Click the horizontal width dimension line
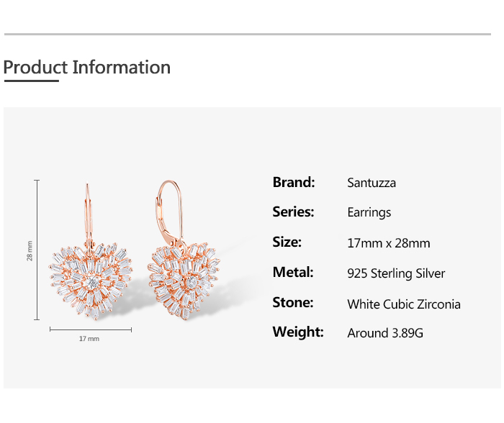The height and width of the screenshot is (423, 504). (91, 329)
